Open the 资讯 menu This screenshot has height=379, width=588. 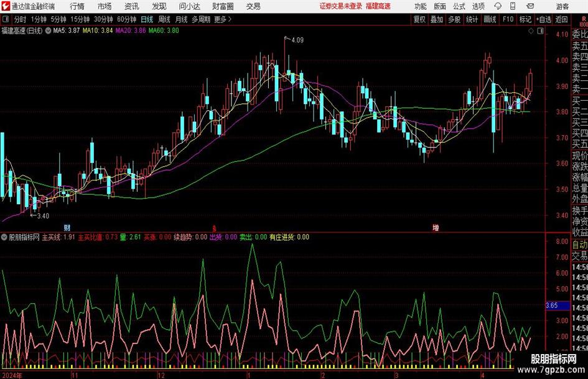coord(132,6)
